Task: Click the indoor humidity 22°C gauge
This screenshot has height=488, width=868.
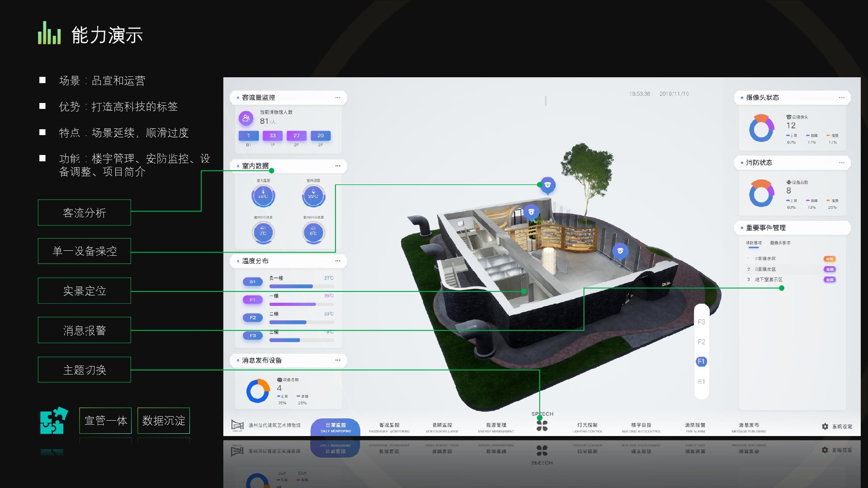Action: point(313,196)
